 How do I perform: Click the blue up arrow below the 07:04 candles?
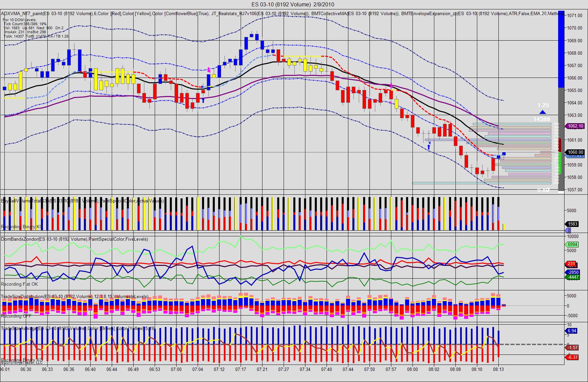203,100
